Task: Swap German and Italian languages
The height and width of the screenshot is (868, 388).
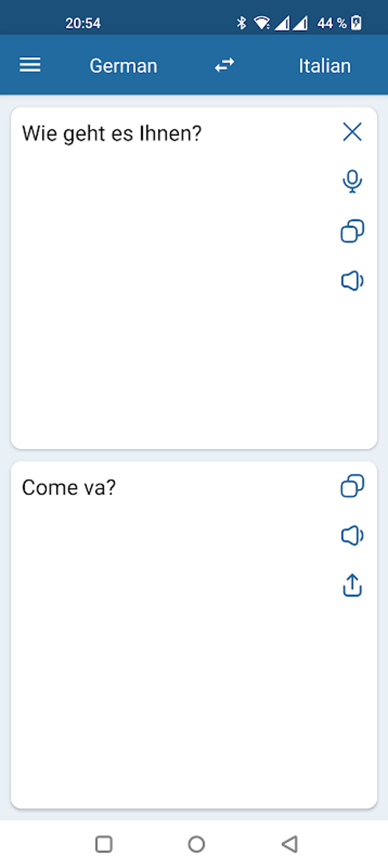Action: 224,65
